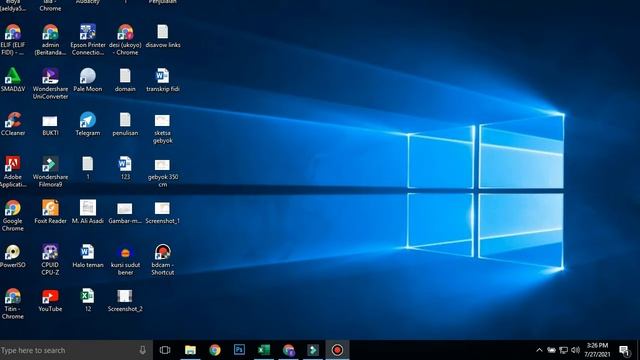Select the file named 1
This screenshot has width=640, height=360.
88,168
